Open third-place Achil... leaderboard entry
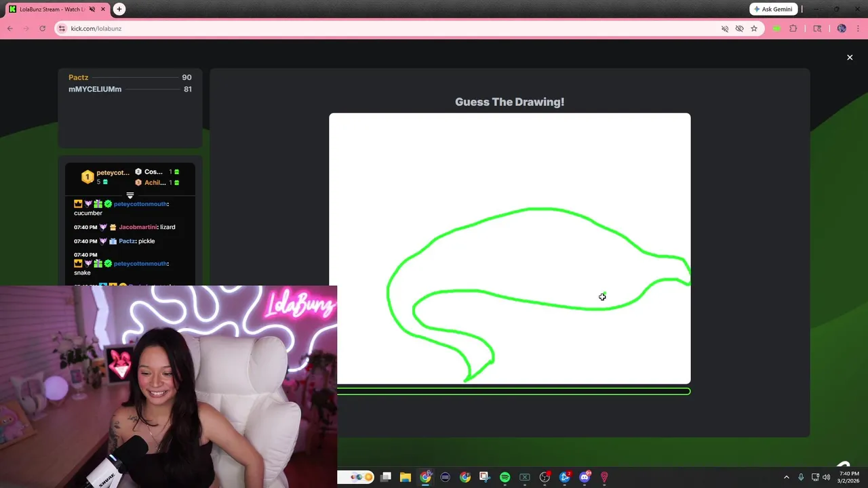The image size is (868, 488). 157,182
